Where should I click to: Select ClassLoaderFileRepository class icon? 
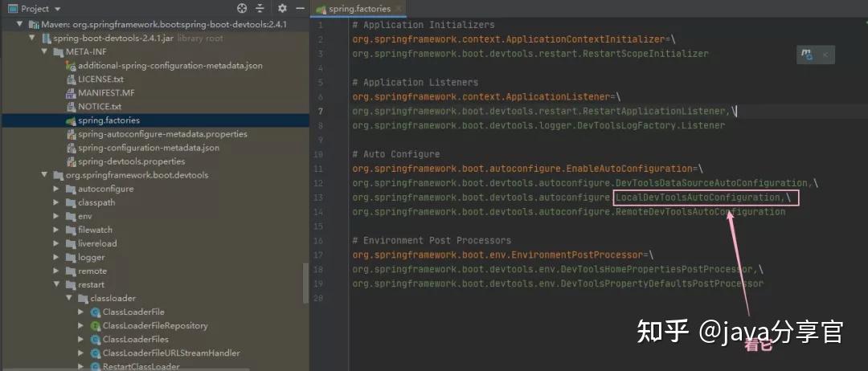pos(95,326)
